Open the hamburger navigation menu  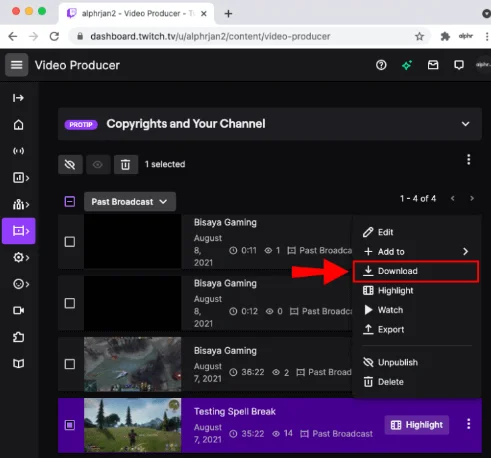pos(16,65)
